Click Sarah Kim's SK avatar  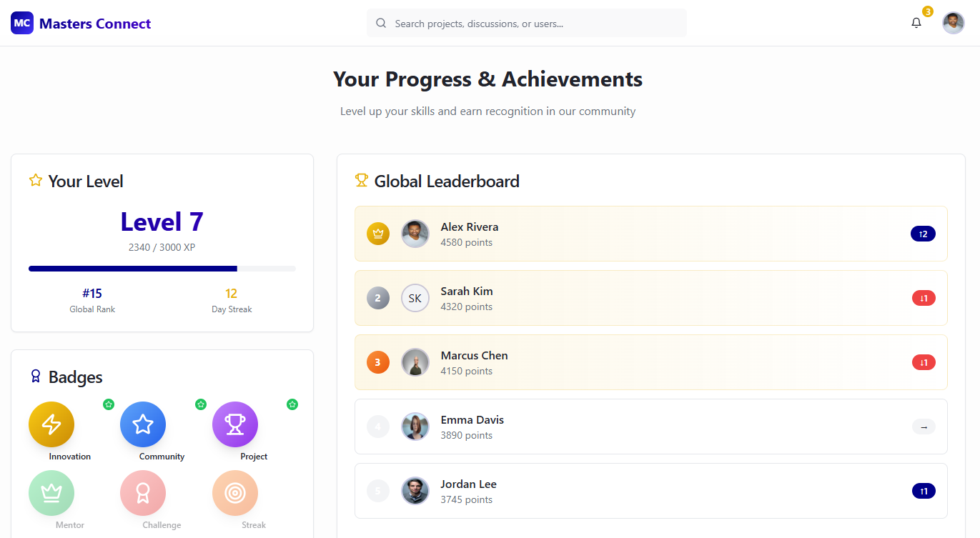(415, 298)
